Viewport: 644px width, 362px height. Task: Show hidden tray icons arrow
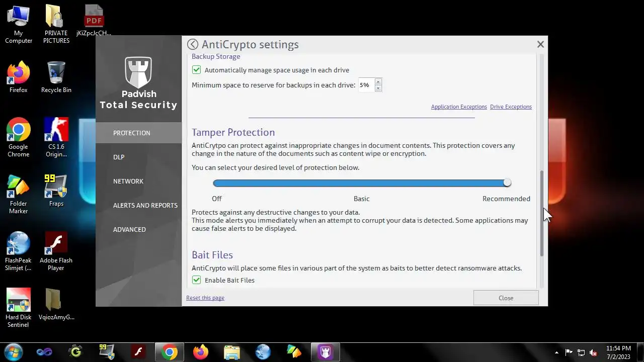pos(556,352)
